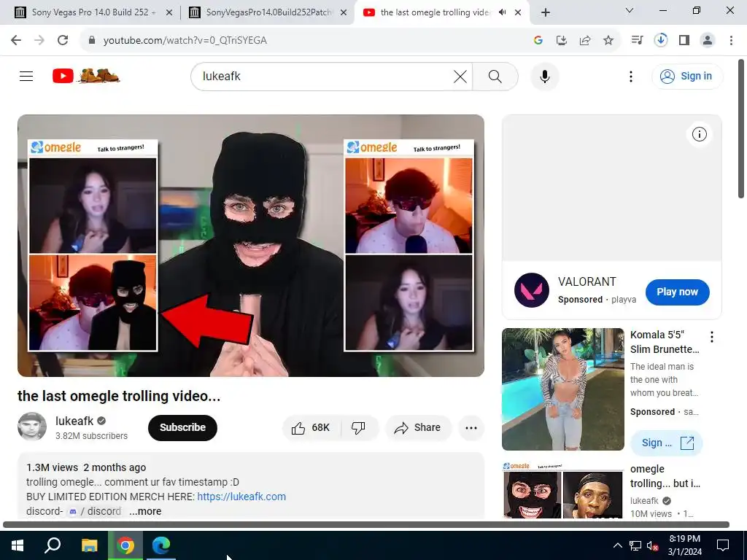
Task: Show hidden system tray icons
Action: pyautogui.click(x=617, y=545)
